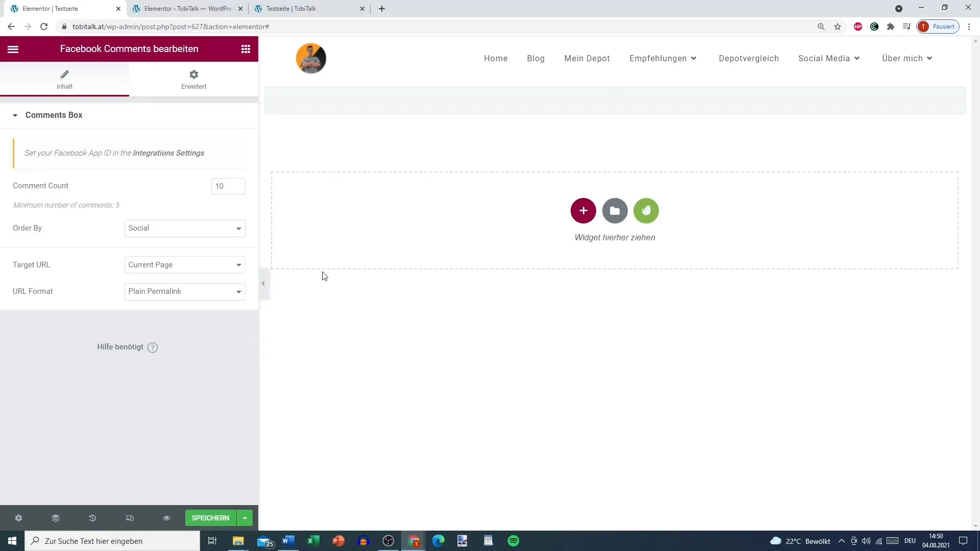Open the Chrome extensions puzzle icon
This screenshot has width=980, height=551.
point(891,27)
